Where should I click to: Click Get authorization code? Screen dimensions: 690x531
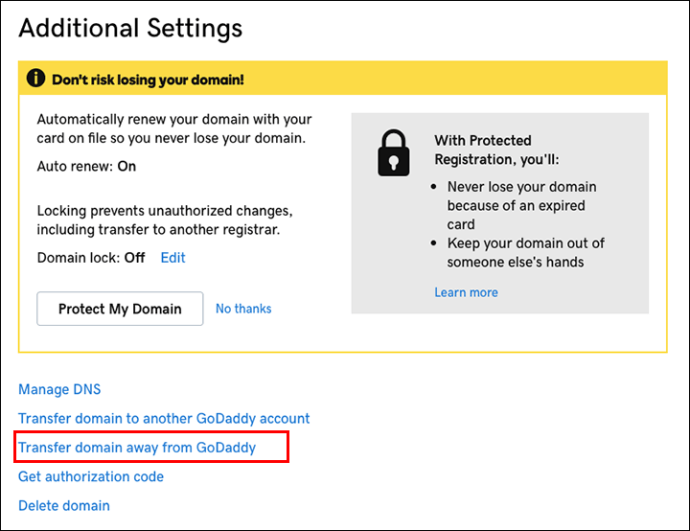[91, 476]
